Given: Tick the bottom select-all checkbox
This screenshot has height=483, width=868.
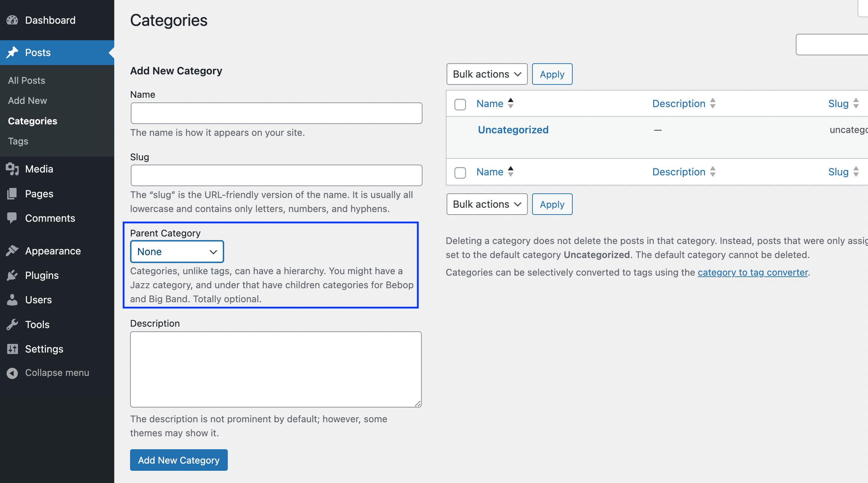Looking at the screenshot, I should [460, 172].
